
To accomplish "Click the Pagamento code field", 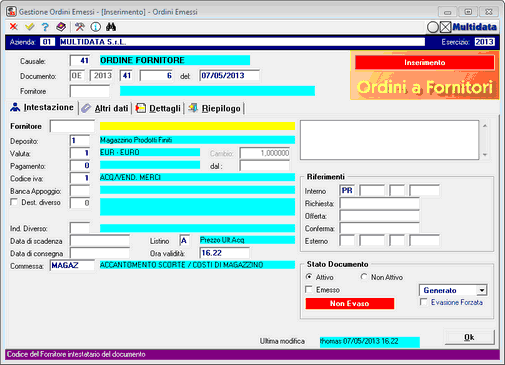I will pyautogui.click(x=80, y=165).
